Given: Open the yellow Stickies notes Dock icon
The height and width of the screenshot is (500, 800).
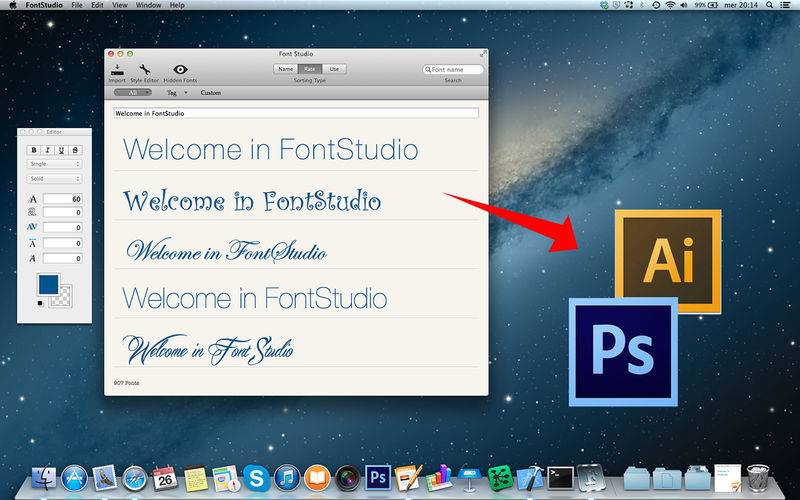Looking at the screenshot, I should pos(196,479).
